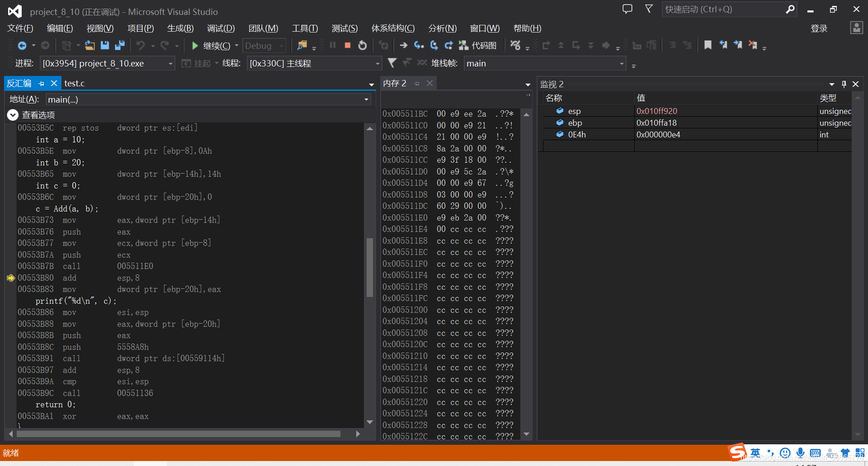Click the search magnifier in Quick Launch
Viewport: 868px width, 466px height.
point(790,9)
